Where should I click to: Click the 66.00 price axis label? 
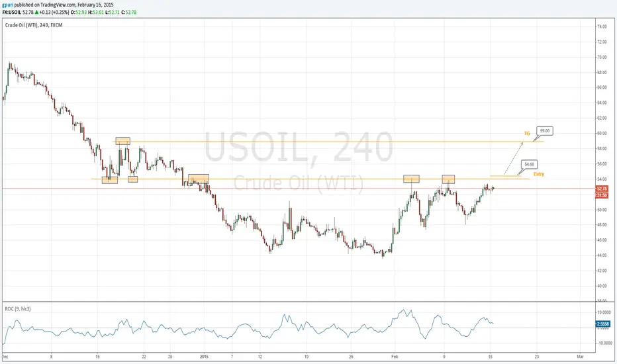602,88
